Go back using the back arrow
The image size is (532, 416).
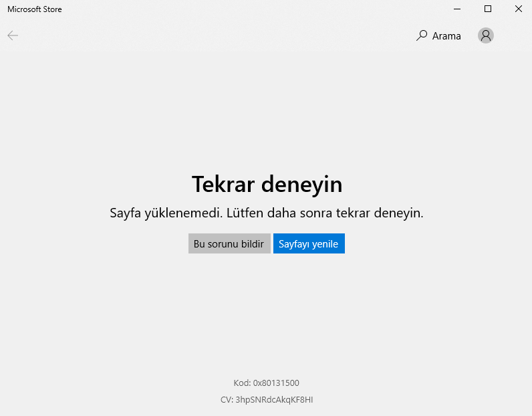coord(13,35)
